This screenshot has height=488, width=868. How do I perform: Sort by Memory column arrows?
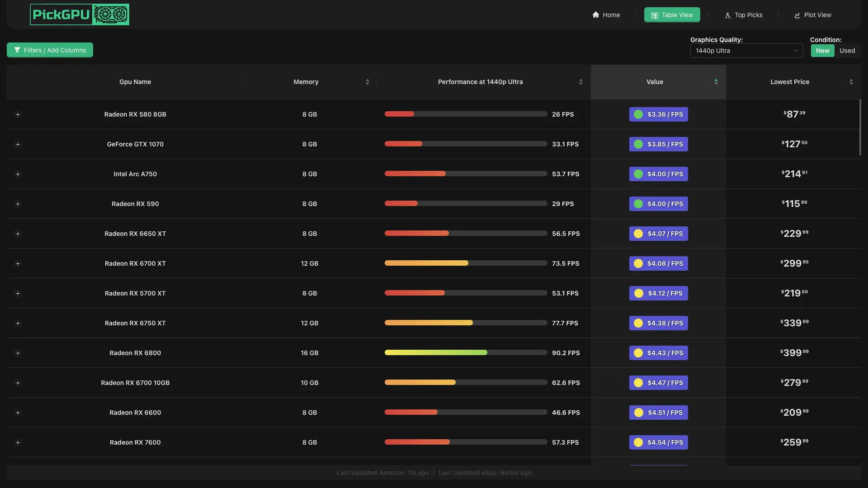pyautogui.click(x=368, y=82)
